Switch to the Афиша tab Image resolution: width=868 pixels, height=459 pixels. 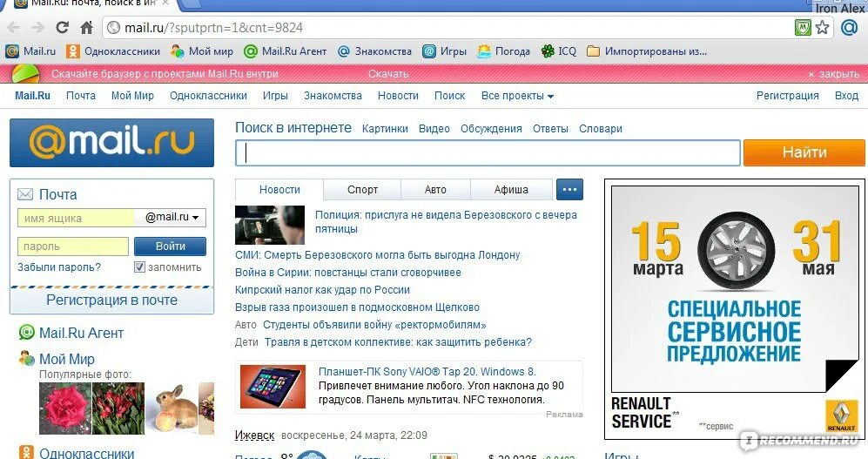point(512,189)
